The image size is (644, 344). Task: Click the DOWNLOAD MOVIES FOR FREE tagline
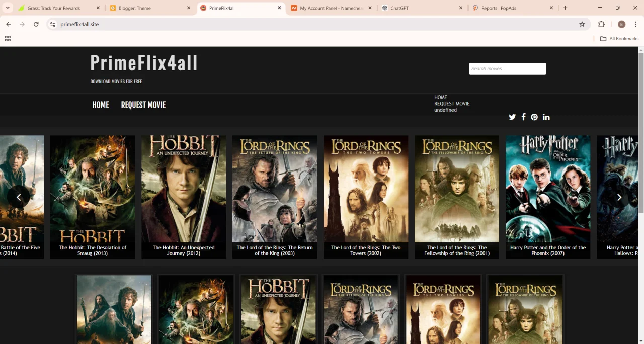[116, 81]
